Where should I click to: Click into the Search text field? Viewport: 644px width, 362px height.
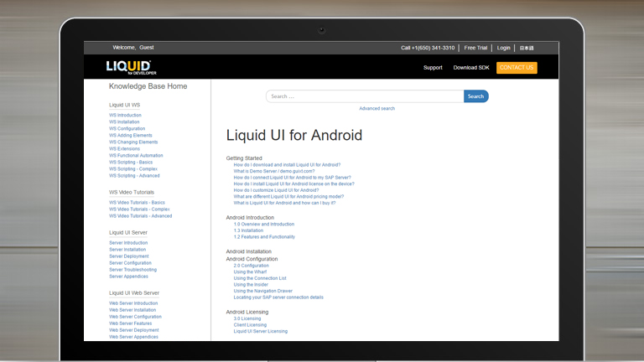coord(365,96)
